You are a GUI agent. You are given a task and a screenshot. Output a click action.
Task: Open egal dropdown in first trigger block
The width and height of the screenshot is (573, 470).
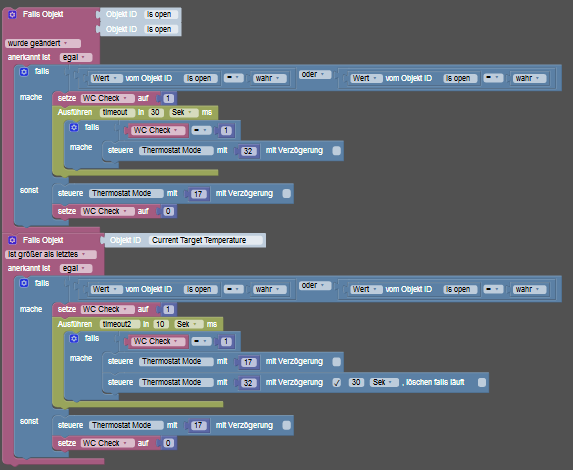coord(76,57)
